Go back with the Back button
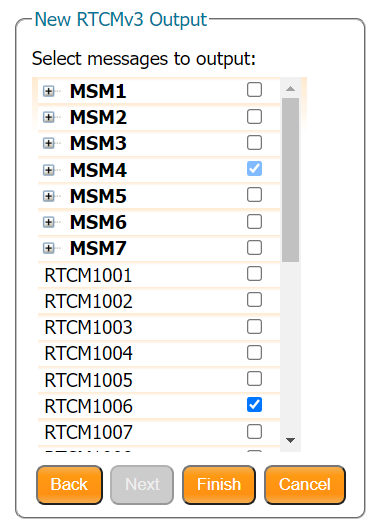Screen dimensions: 376x528 pos(69,485)
